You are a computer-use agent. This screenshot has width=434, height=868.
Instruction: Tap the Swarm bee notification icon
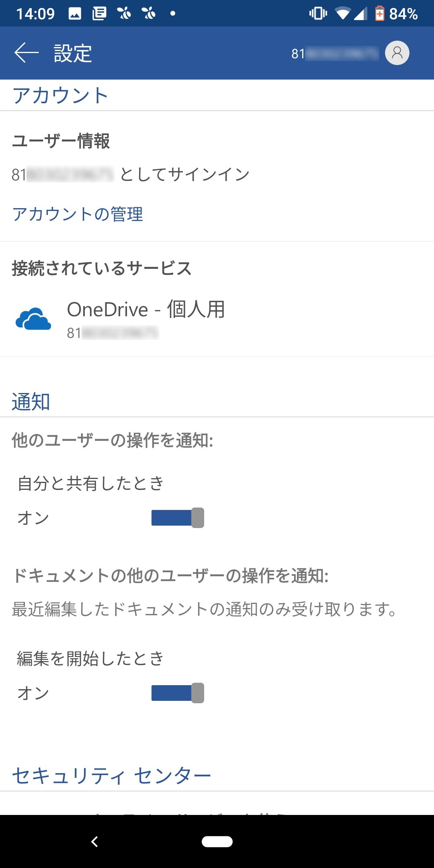click(123, 13)
